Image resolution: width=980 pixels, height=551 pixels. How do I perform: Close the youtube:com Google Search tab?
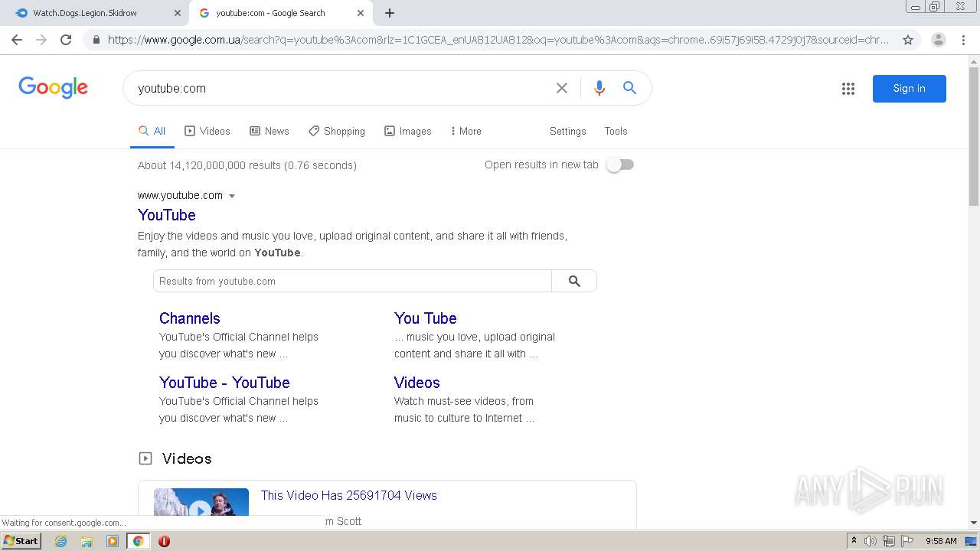click(361, 13)
